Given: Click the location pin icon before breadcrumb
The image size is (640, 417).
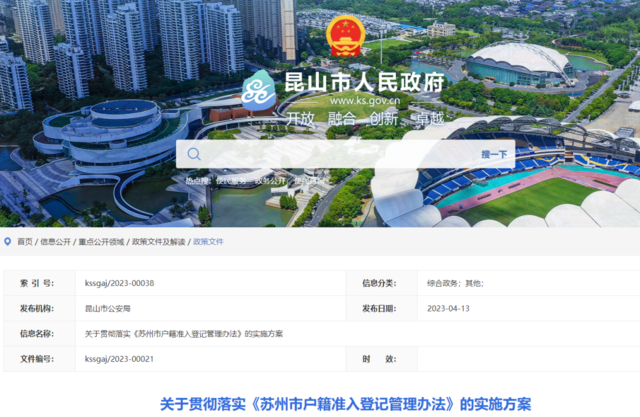Looking at the screenshot, I should tap(8, 242).
